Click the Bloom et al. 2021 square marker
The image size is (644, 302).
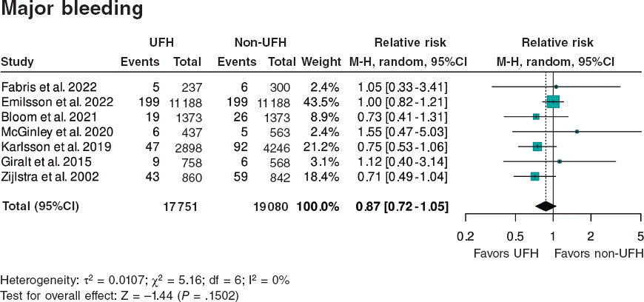point(536,116)
